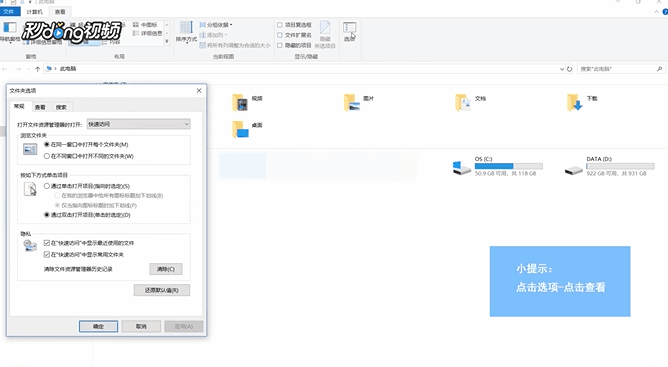
Task: Select the DATA (D:) drive icon
Action: click(573, 170)
